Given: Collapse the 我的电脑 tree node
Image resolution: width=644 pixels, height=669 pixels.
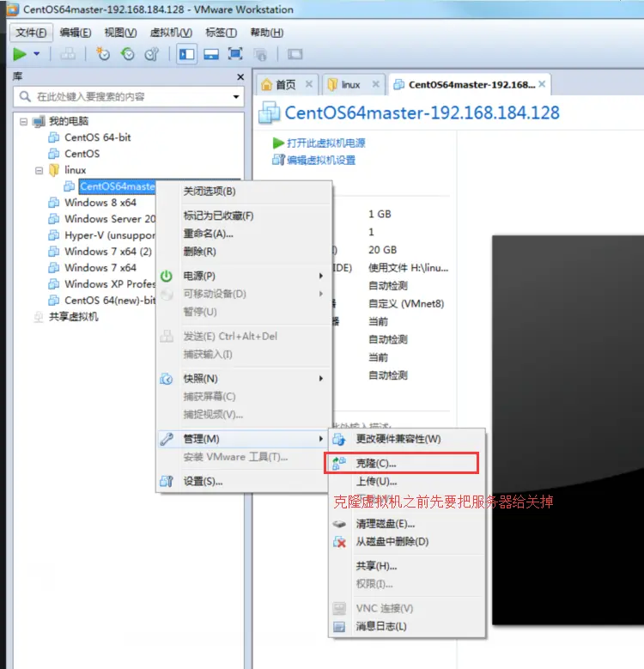Looking at the screenshot, I should click(x=23, y=122).
